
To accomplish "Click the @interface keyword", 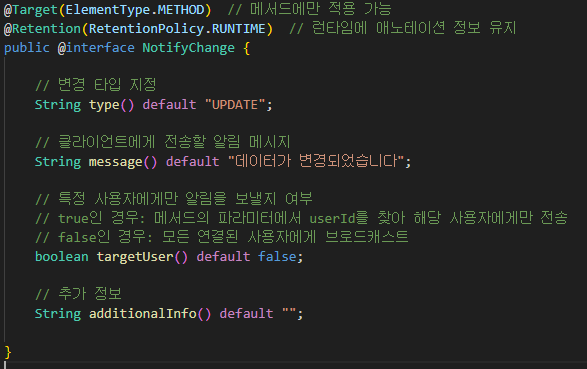I will (x=96, y=48).
